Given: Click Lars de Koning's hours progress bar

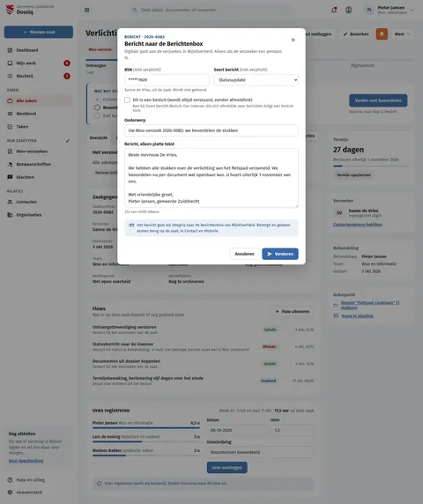Looking at the screenshot, I should click(146, 441).
